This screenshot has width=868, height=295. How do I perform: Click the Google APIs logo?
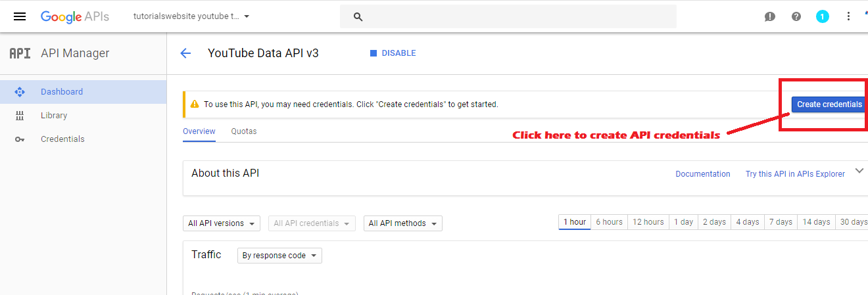pos(75,16)
